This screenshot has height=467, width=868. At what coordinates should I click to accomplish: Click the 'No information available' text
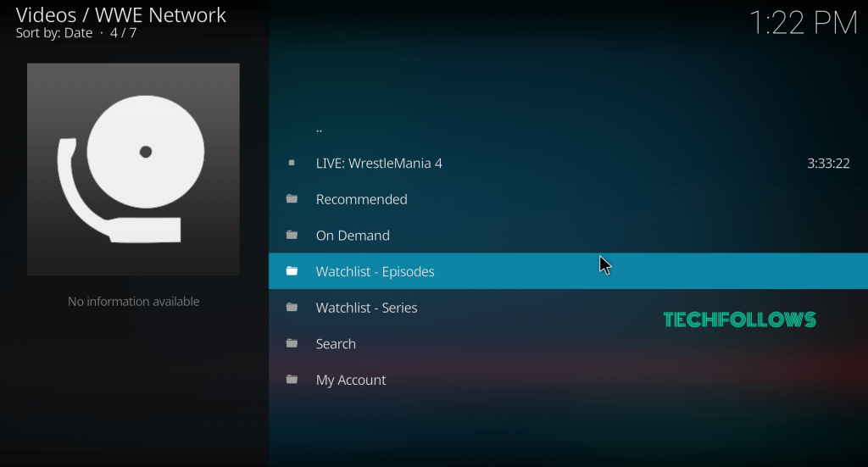click(x=133, y=302)
